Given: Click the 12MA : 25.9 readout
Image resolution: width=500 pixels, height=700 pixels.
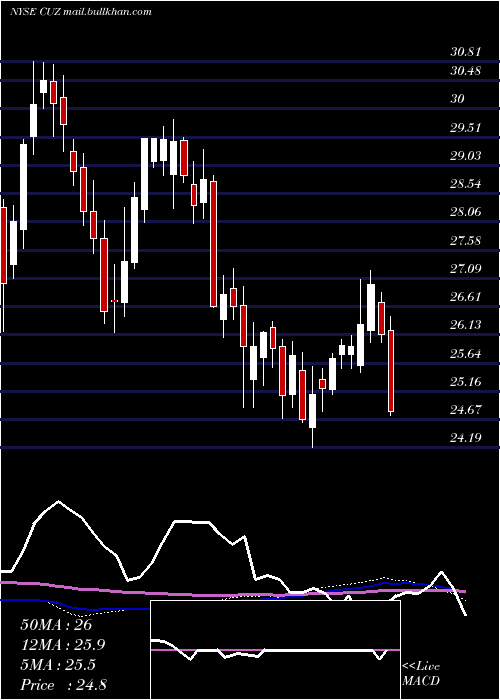Looking at the screenshot, I should pyautogui.click(x=63, y=645).
